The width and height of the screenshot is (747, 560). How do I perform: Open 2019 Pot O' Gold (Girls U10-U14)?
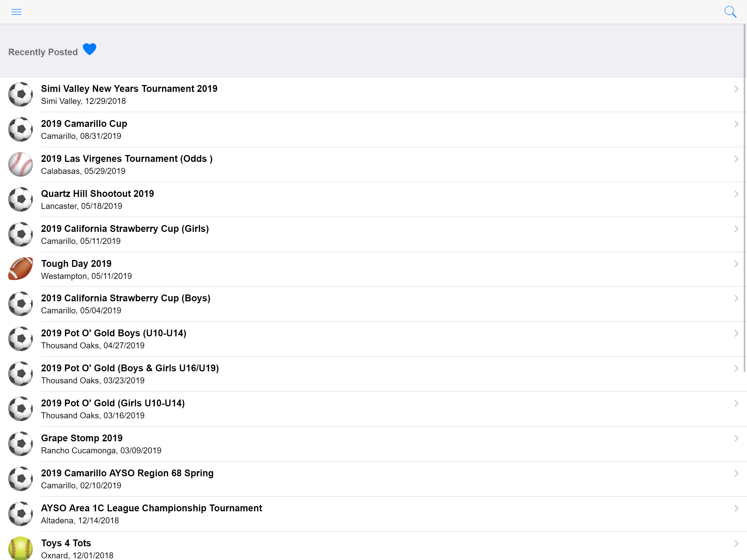click(113, 403)
